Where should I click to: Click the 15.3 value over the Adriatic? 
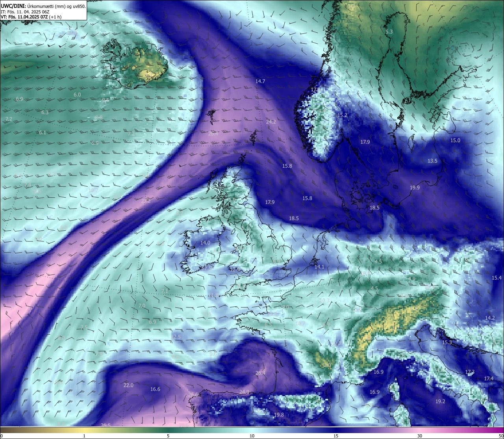coord(447,342)
